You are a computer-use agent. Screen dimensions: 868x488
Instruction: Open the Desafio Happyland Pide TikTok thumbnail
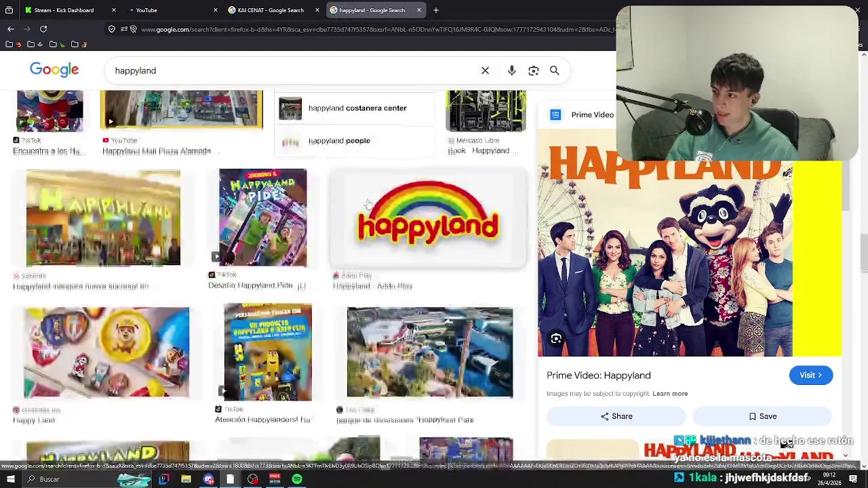[x=262, y=218]
